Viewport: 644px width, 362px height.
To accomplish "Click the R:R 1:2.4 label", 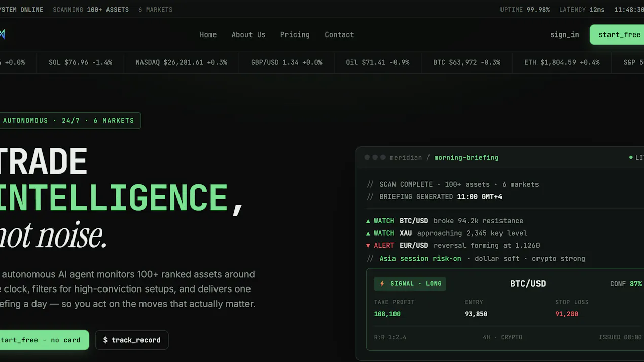I will point(390,337).
